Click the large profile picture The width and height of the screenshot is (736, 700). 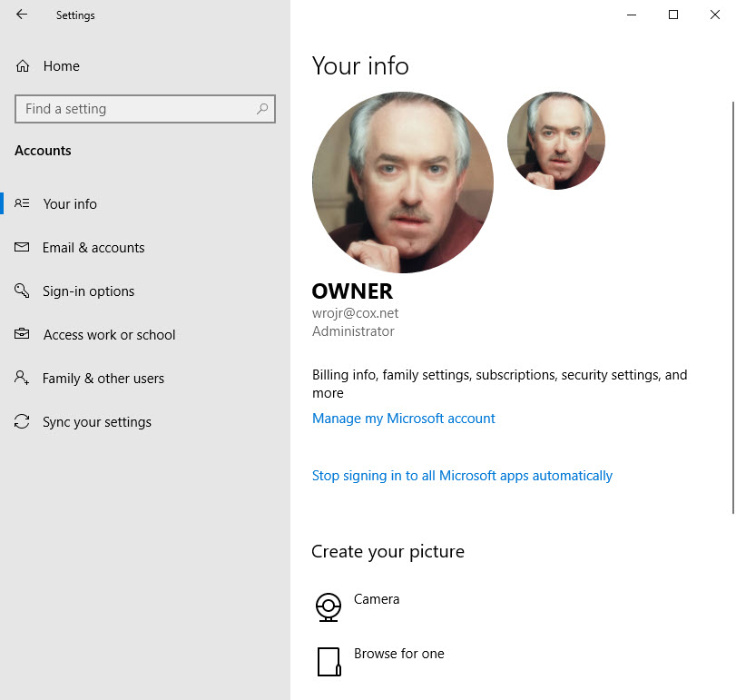(x=403, y=182)
